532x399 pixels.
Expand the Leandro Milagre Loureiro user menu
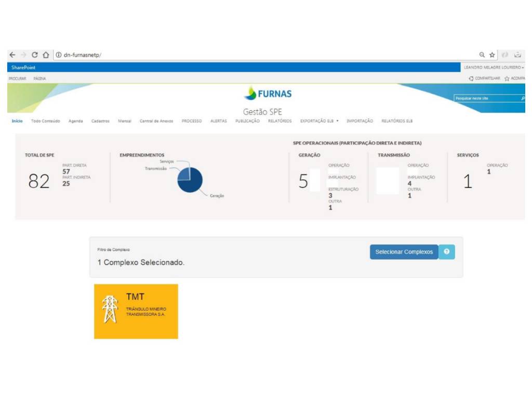pos(494,68)
